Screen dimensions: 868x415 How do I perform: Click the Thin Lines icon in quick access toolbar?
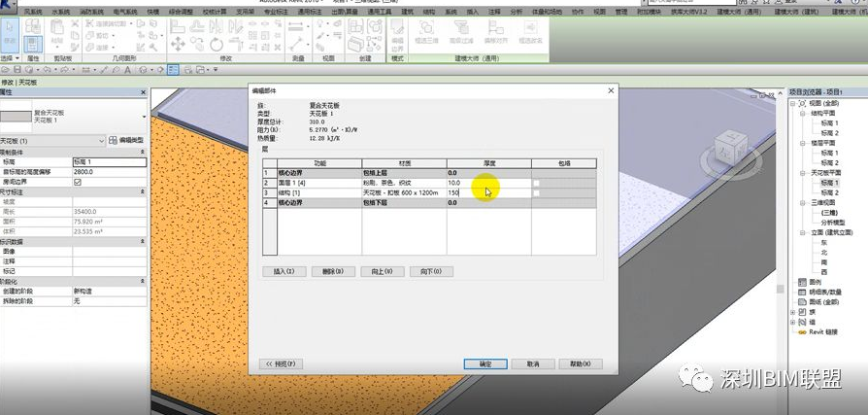(x=173, y=70)
